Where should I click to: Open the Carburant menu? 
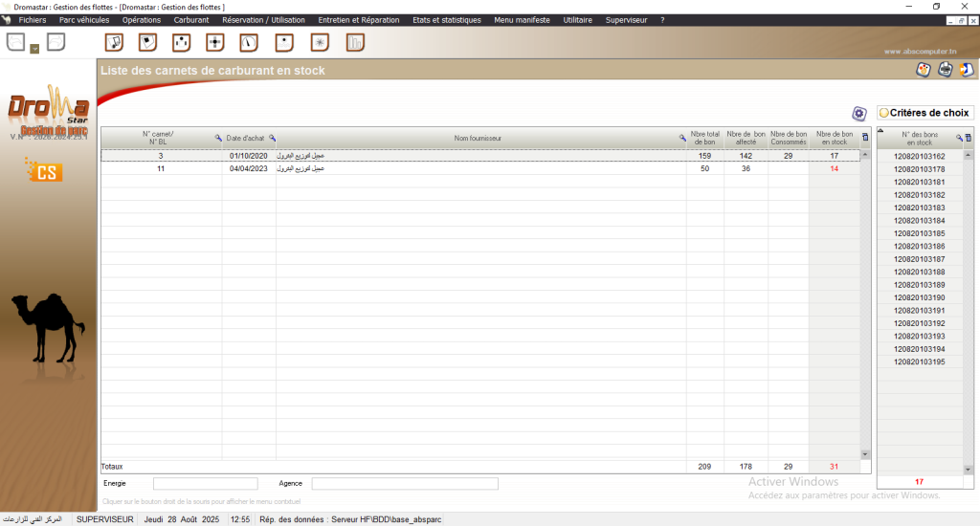pyautogui.click(x=191, y=20)
